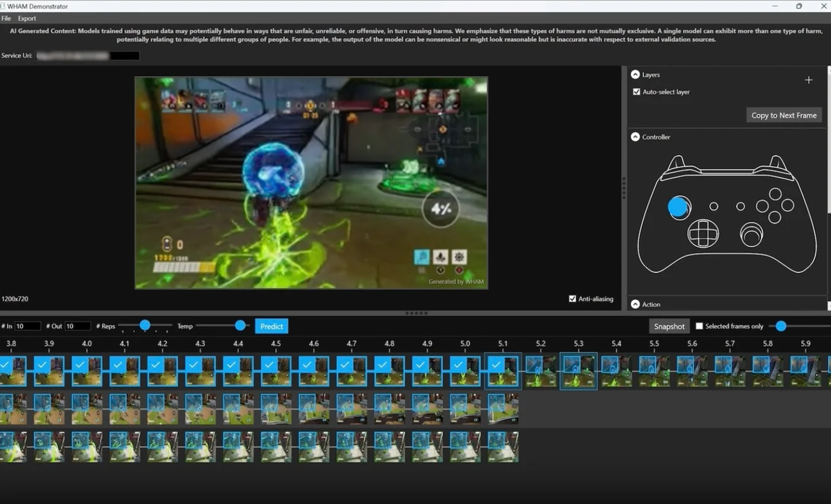
Task: Click the 1200x720 resolution label
Action: [x=15, y=299]
